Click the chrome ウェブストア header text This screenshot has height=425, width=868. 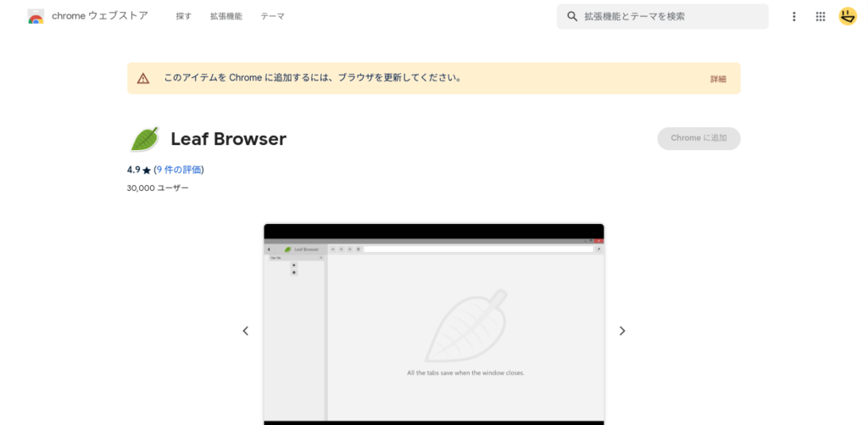pyautogui.click(x=100, y=16)
